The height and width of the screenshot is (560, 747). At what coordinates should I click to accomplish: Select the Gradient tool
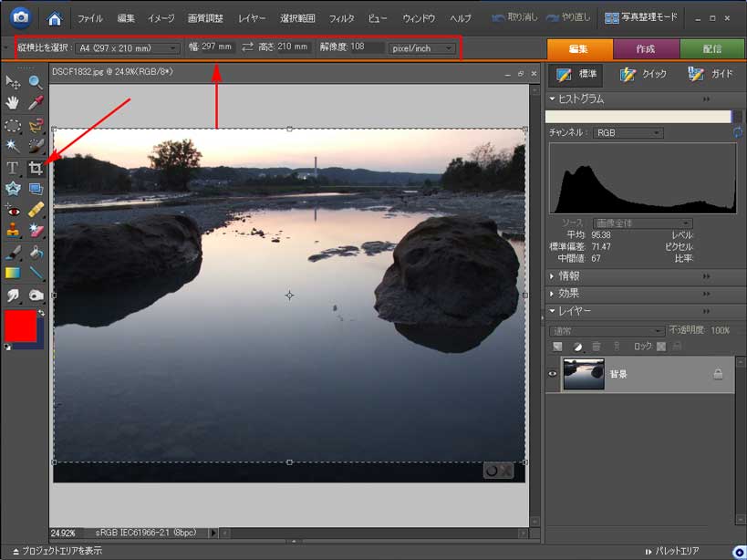[13, 273]
